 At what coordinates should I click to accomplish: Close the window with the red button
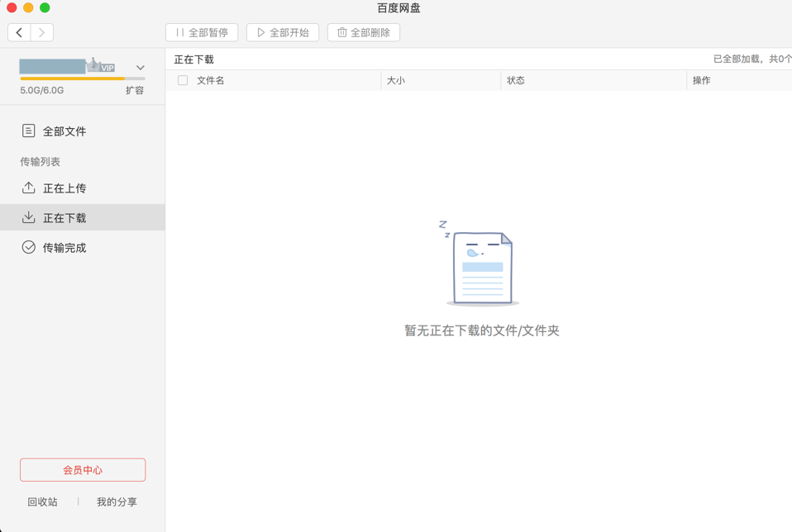(x=12, y=7)
